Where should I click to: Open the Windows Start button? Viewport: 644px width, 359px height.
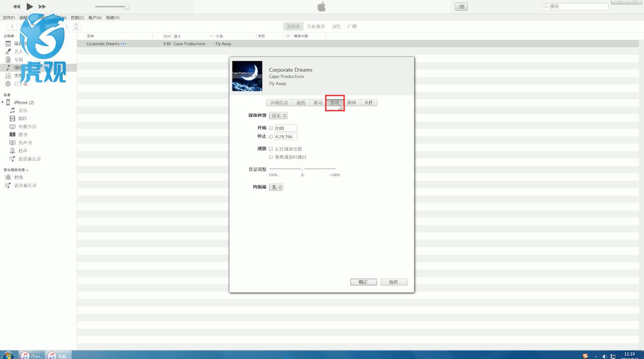[8, 356]
